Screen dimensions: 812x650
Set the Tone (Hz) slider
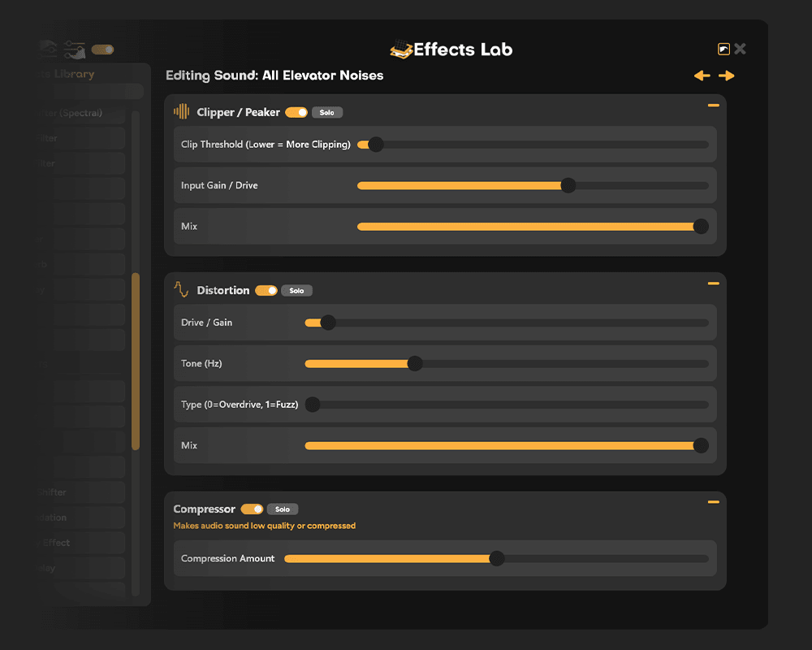click(x=507, y=363)
